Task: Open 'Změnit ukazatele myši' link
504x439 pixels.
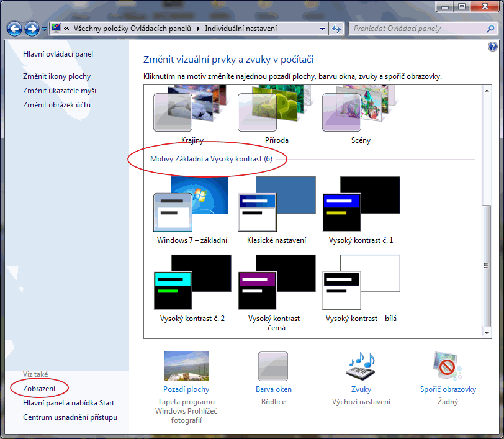Action: click(60, 91)
